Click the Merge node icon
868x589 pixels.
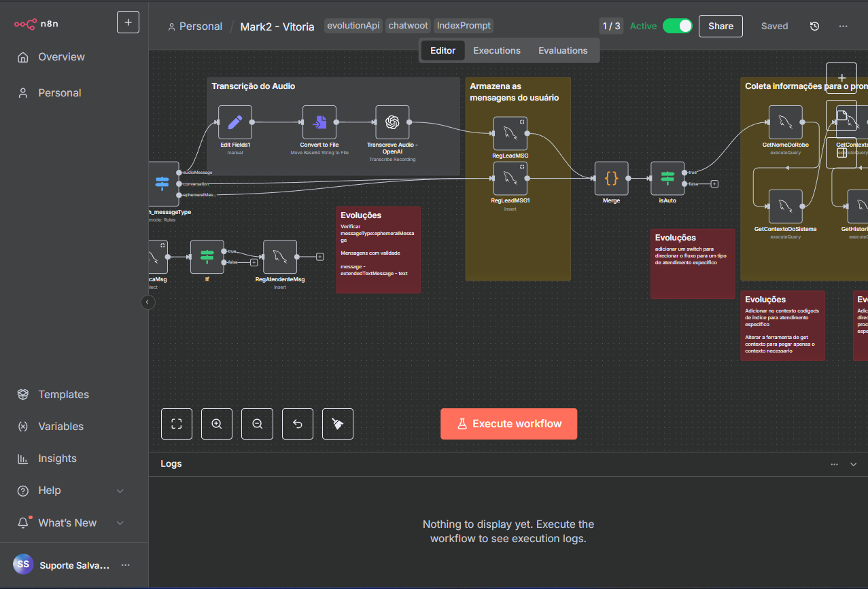click(611, 179)
